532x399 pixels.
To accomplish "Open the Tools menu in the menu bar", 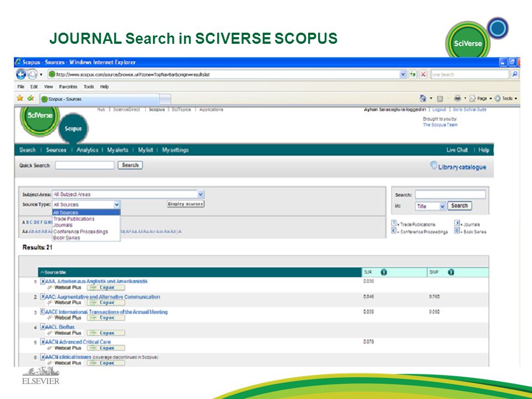I will click(x=89, y=87).
